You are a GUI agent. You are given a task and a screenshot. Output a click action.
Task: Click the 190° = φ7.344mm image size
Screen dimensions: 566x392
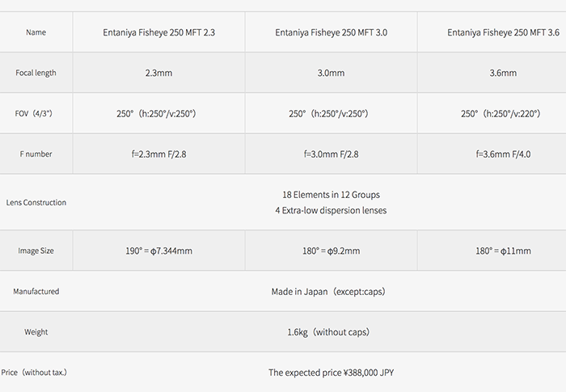point(158,251)
